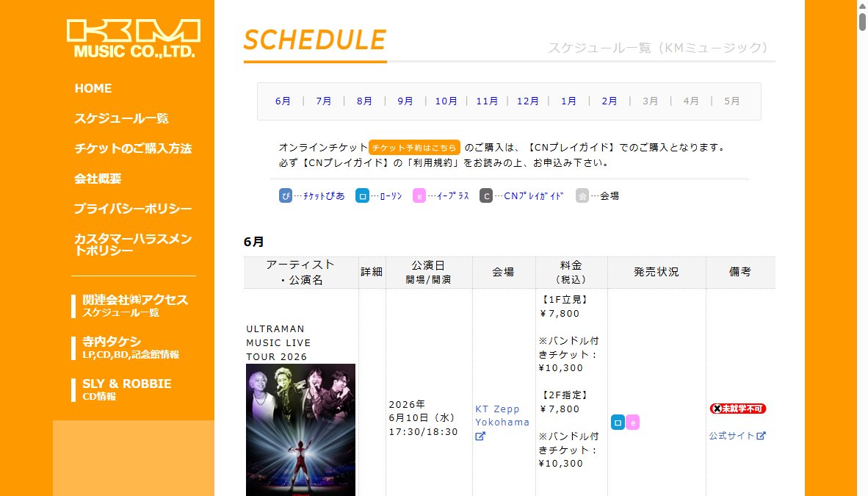This screenshot has width=868, height=496.
Task: Jump to 9月 in the month navigation
Action: click(x=405, y=101)
